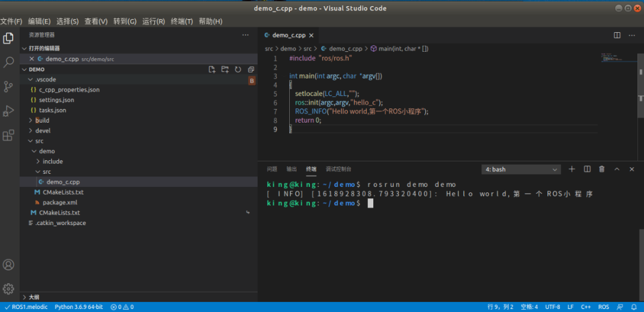Switch to the 调试控制台 panel tab
This screenshot has height=312, width=644.
pyautogui.click(x=339, y=169)
